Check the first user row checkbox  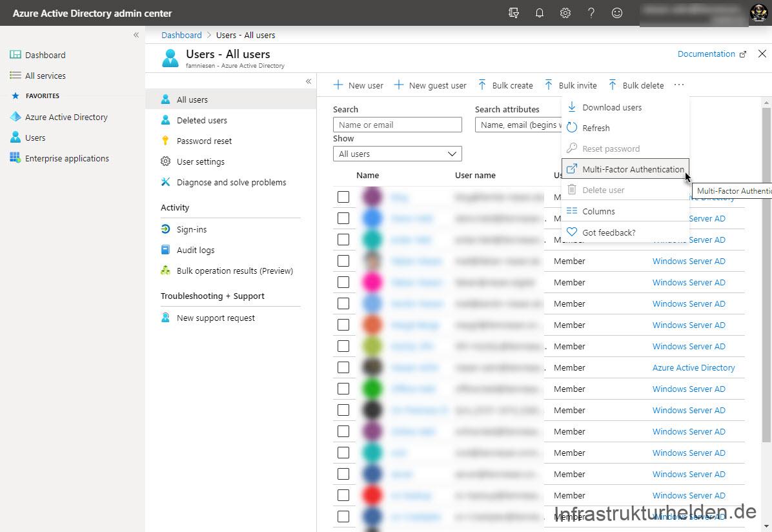coord(343,197)
